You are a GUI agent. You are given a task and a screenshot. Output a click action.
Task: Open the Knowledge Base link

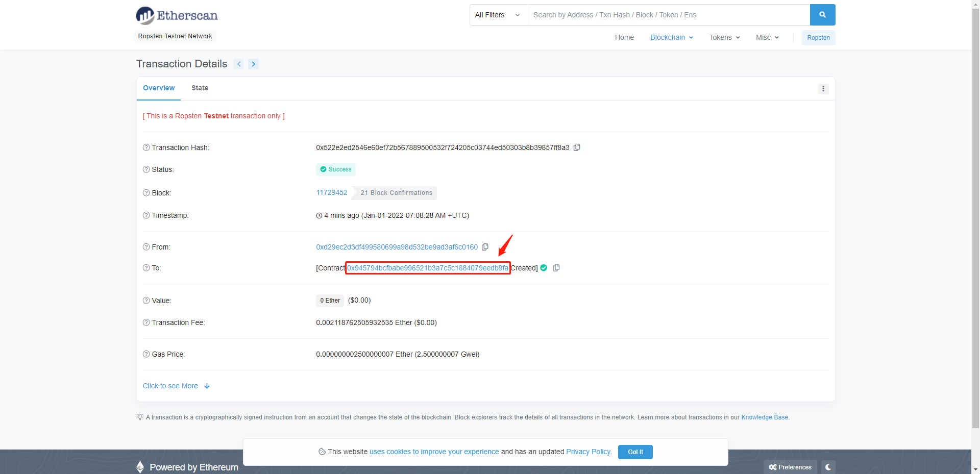point(765,417)
